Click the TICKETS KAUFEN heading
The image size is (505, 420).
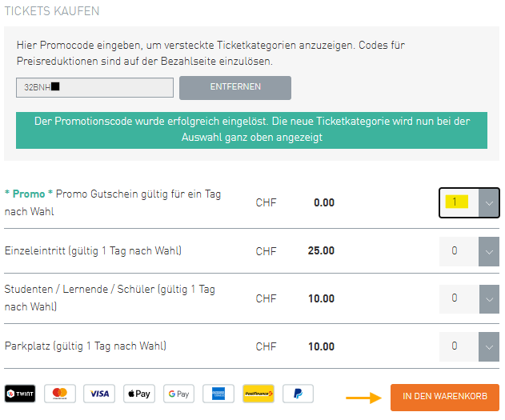51,12
